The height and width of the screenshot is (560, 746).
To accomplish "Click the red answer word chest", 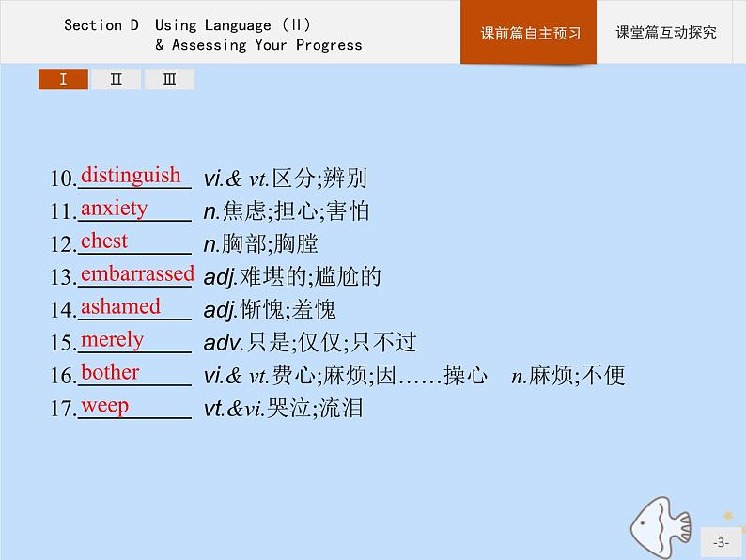I will (104, 241).
